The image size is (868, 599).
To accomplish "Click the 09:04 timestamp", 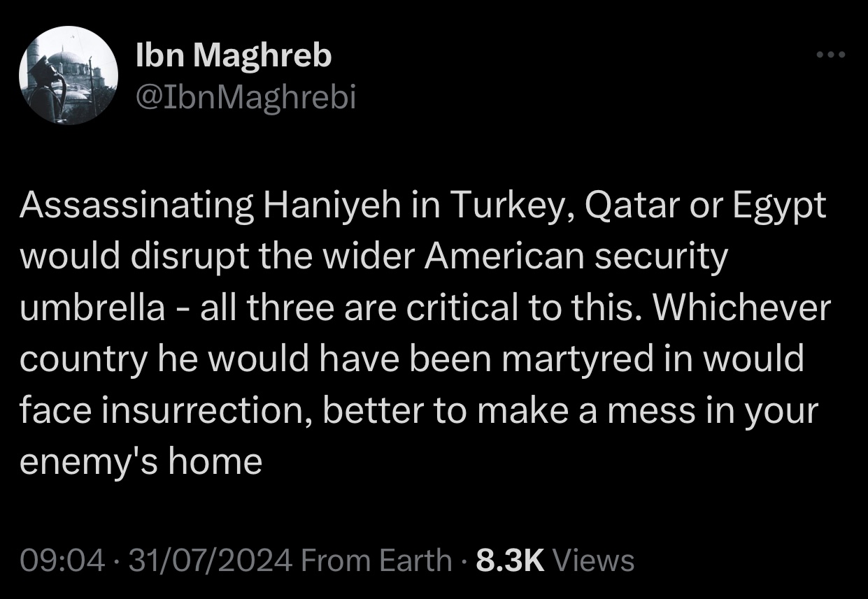I will [63, 561].
